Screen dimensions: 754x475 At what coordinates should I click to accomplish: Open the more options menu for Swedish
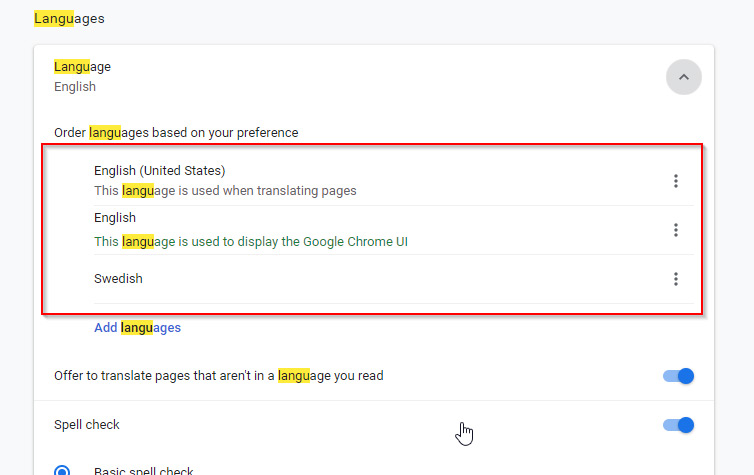pyautogui.click(x=676, y=279)
